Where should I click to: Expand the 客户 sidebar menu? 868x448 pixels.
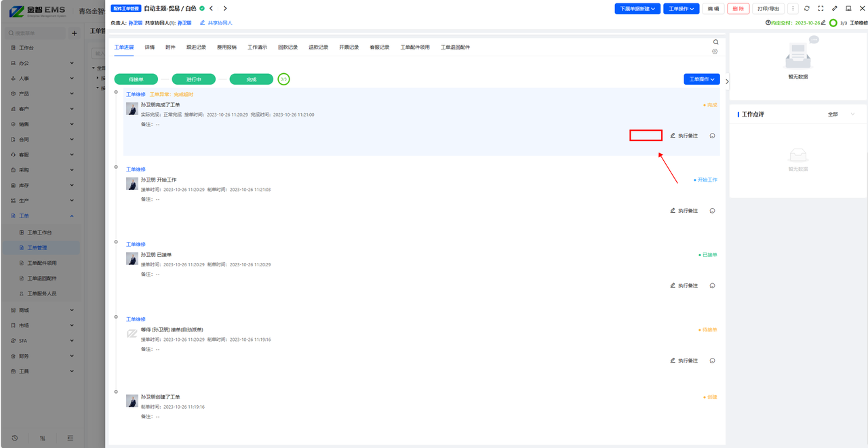(x=41, y=109)
